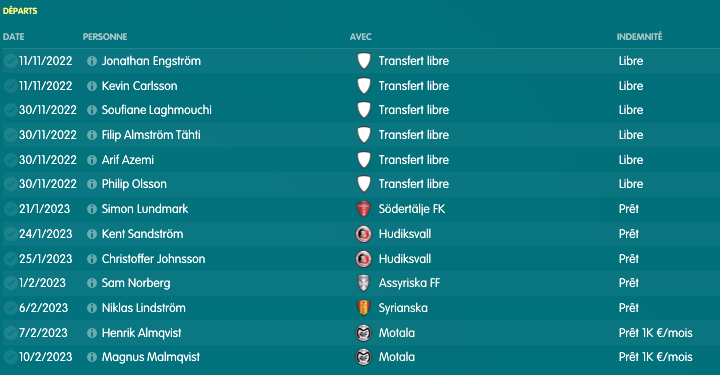The width and height of the screenshot is (720, 375).
Task: Select the DÉPARTS section title
Action: coord(20,11)
